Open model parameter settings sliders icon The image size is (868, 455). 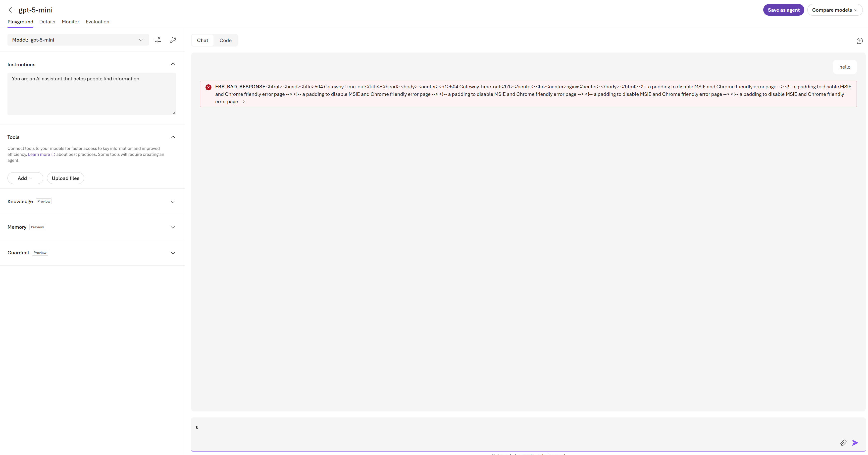pos(158,40)
